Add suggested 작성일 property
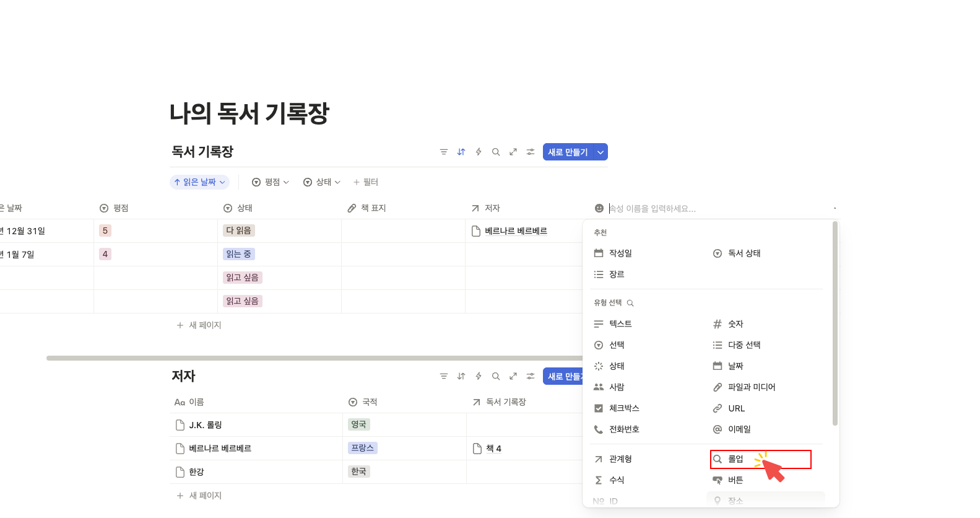This screenshot has width=980, height=518. [x=647, y=253]
